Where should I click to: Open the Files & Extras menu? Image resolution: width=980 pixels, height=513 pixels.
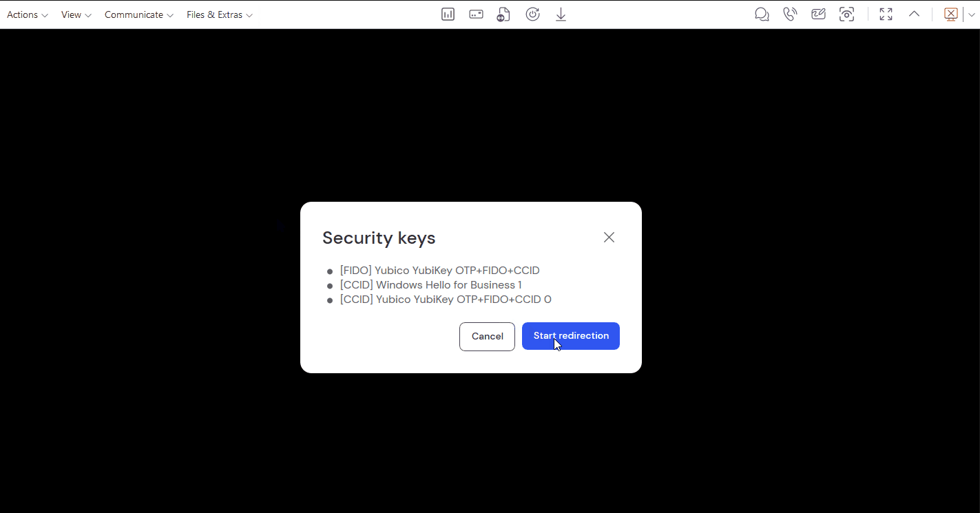(220, 14)
